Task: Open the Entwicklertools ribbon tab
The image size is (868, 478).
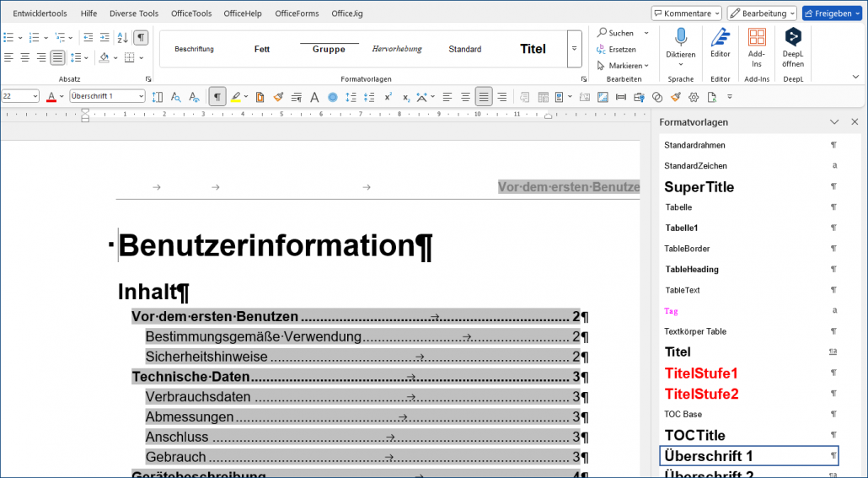Action: click(x=40, y=13)
